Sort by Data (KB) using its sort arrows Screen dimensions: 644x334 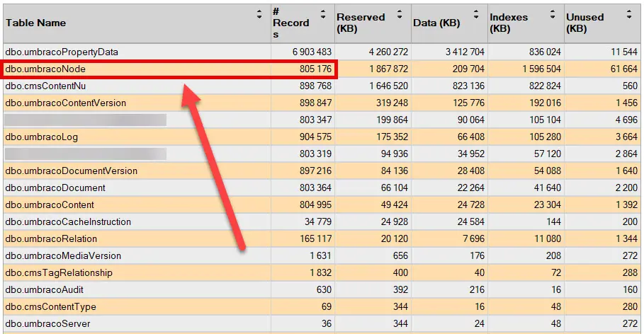click(x=476, y=14)
